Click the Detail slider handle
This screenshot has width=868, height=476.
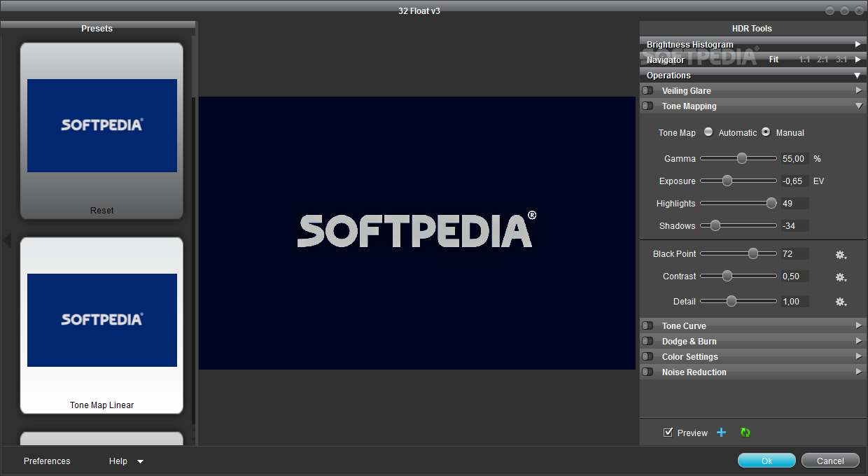pyautogui.click(x=731, y=301)
